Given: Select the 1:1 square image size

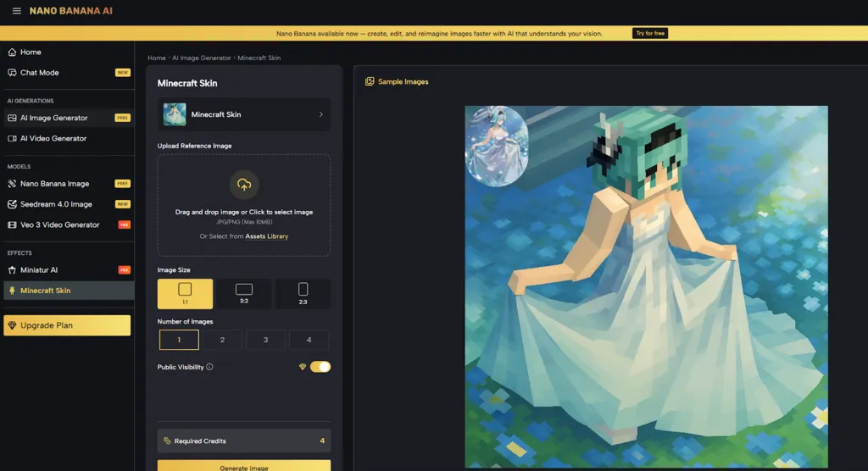Looking at the screenshot, I should coord(185,294).
